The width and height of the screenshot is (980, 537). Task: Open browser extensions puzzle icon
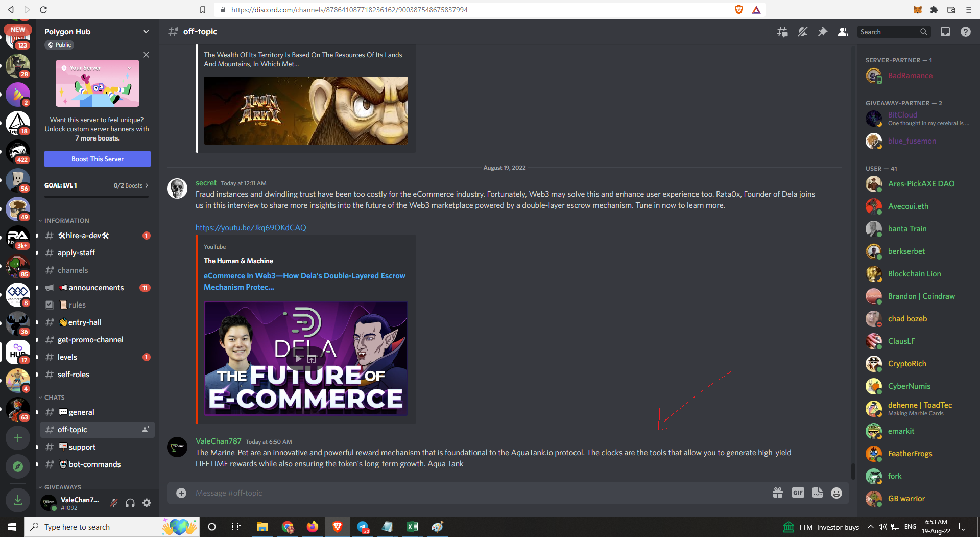[x=934, y=10]
